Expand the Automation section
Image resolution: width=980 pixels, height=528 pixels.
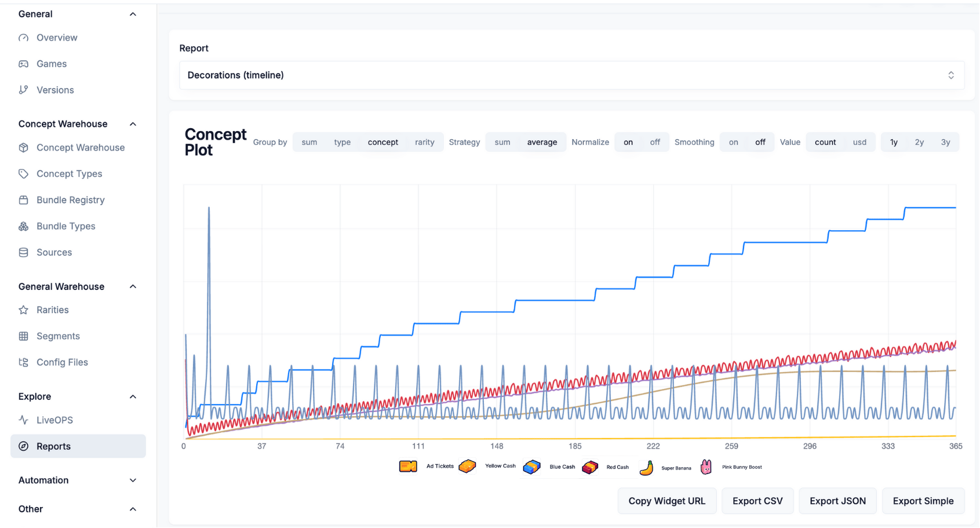[133, 480]
